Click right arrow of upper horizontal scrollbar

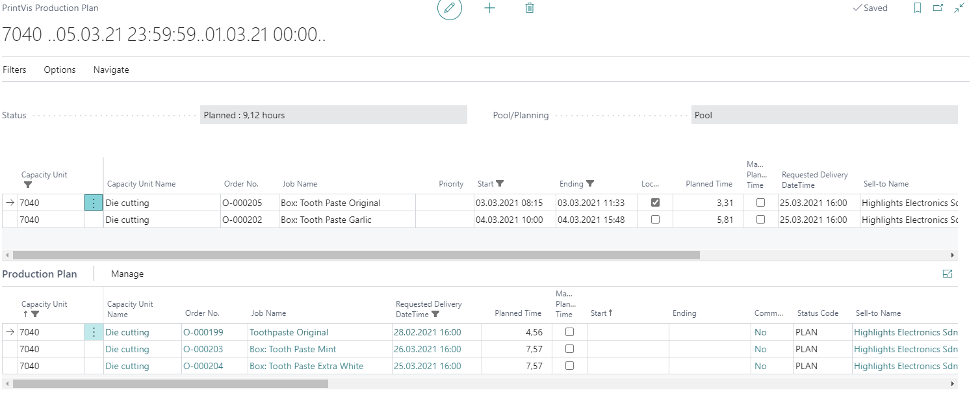[953, 255]
